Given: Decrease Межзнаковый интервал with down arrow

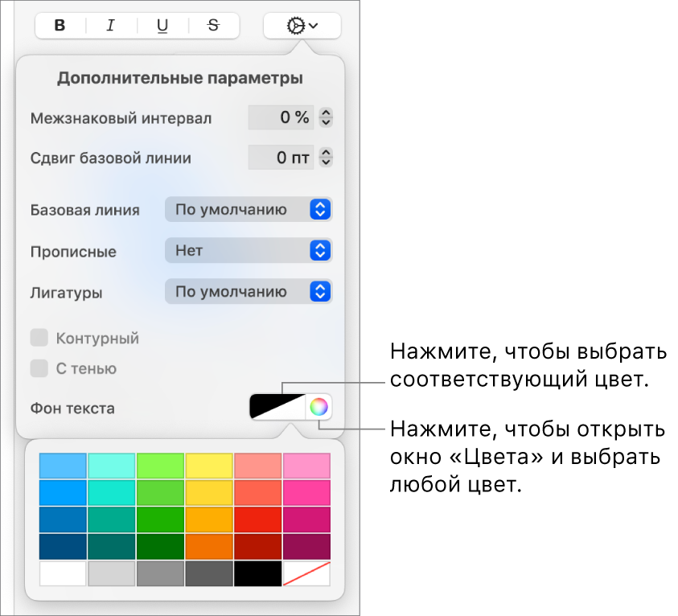Looking at the screenshot, I should (326, 122).
